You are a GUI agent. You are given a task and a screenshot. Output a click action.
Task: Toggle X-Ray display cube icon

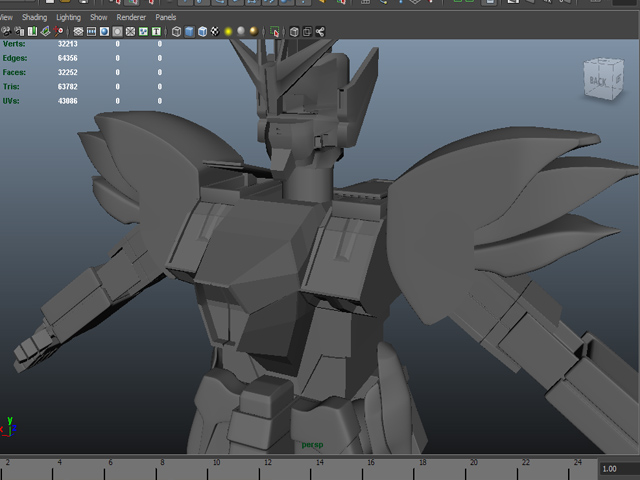(x=294, y=31)
